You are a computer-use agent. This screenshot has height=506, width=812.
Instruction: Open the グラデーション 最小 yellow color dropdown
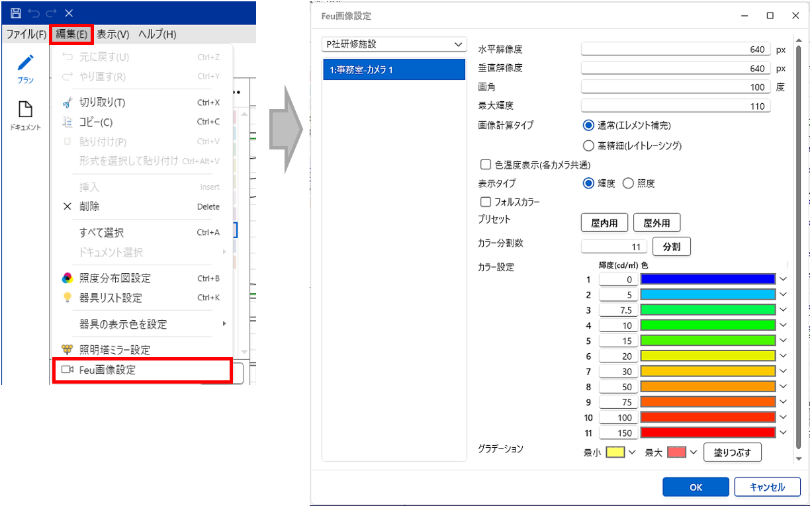point(631,452)
